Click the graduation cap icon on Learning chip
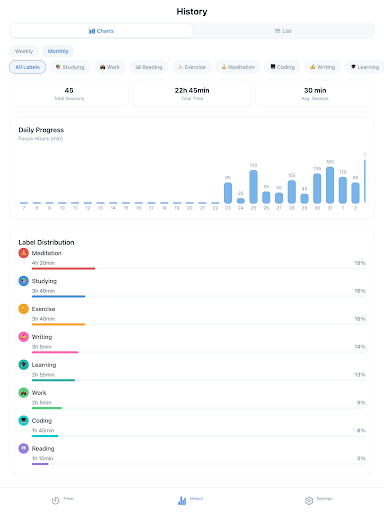 click(353, 67)
